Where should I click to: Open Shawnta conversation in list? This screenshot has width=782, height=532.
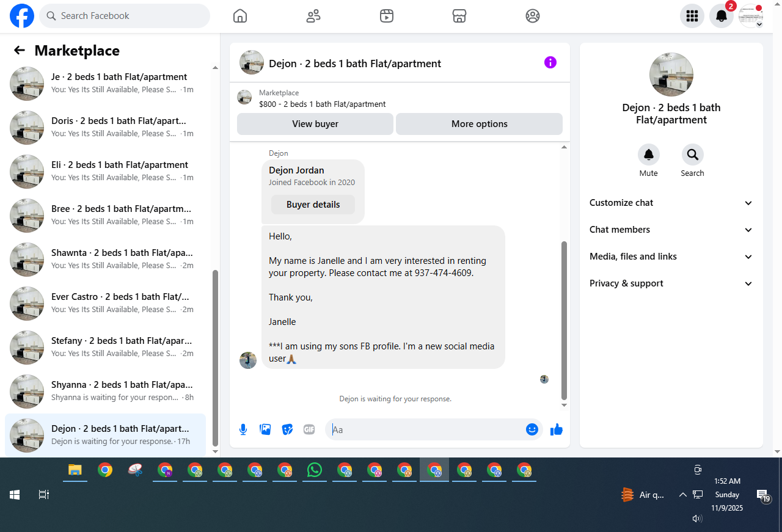pyautogui.click(x=105, y=260)
